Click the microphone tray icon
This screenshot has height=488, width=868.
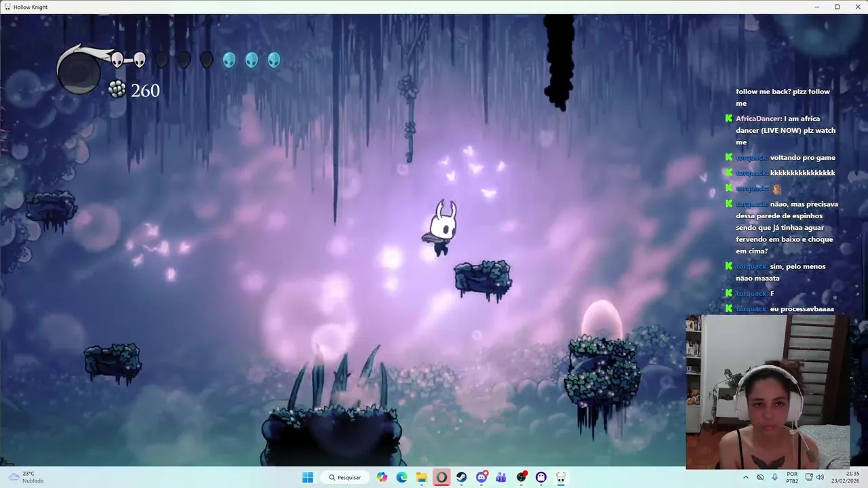[x=775, y=477]
